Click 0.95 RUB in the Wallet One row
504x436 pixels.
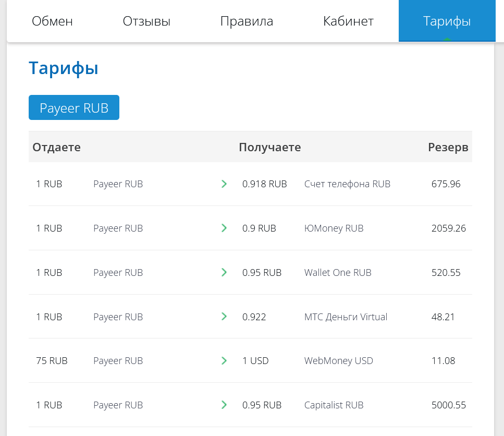tap(262, 273)
